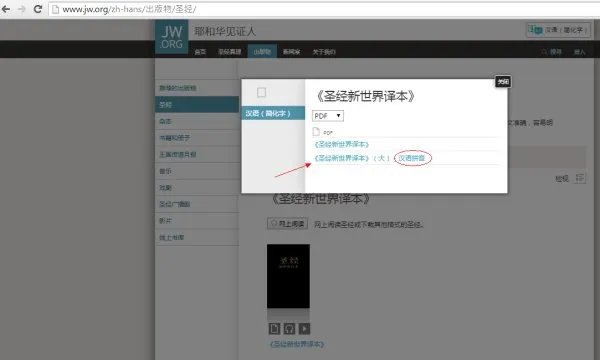The height and width of the screenshot is (360, 600).
Task: Click the black Bible cover thumbnail
Action: click(289, 276)
